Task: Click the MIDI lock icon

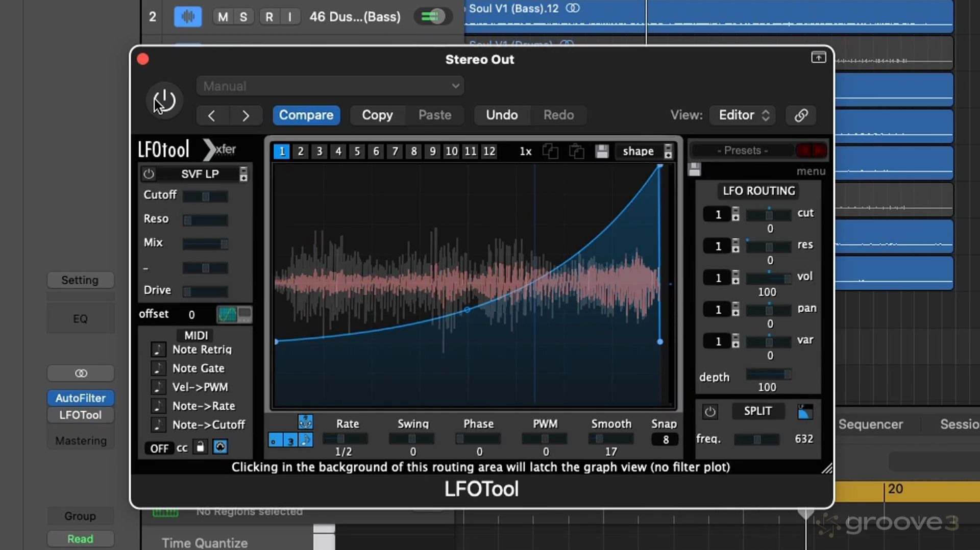Action: click(200, 447)
